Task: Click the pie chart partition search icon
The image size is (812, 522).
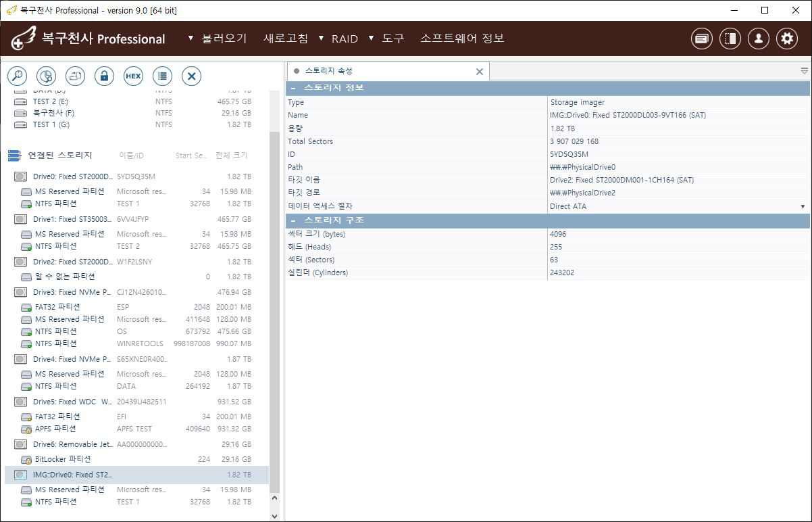Action: [46, 76]
